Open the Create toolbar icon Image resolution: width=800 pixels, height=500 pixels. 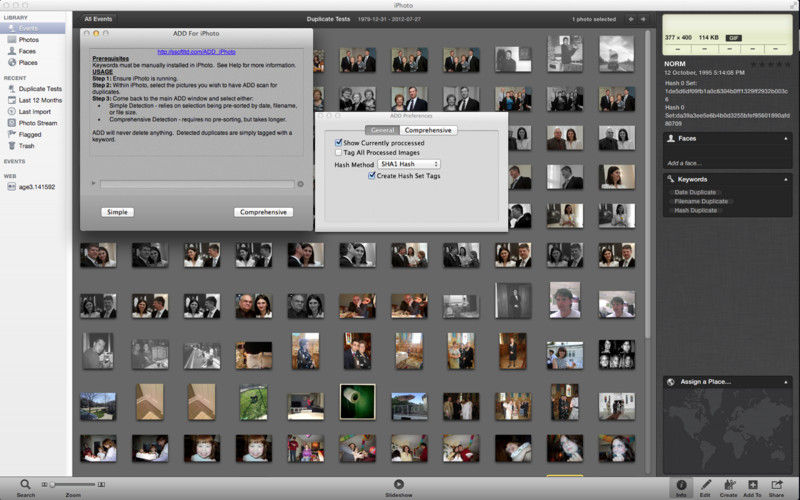click(x=729, y=484)
